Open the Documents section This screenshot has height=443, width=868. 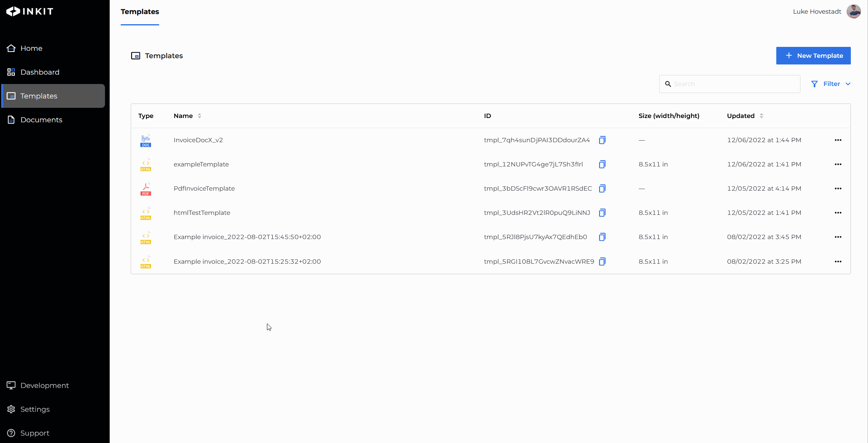(41, 120)
